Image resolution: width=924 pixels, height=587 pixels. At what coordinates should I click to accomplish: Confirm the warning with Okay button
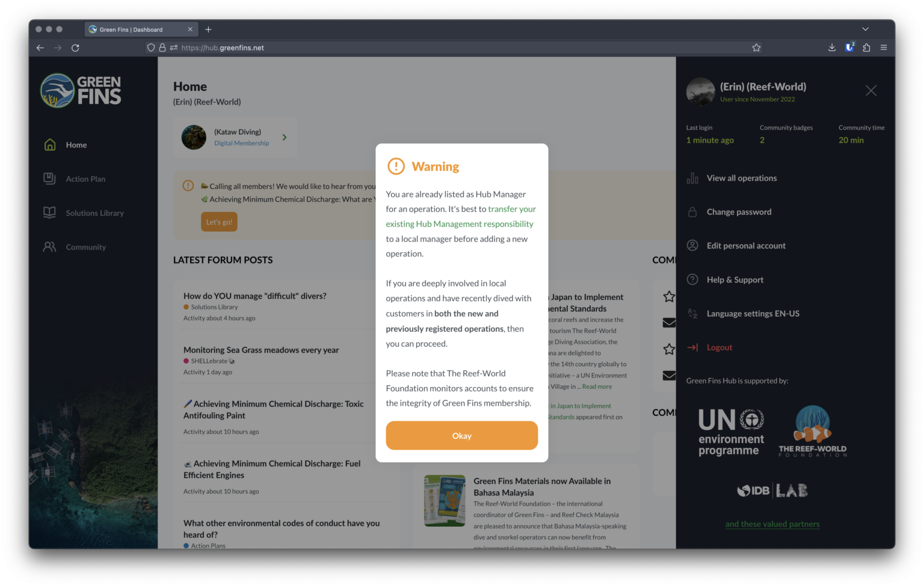[x=461, y=435]
